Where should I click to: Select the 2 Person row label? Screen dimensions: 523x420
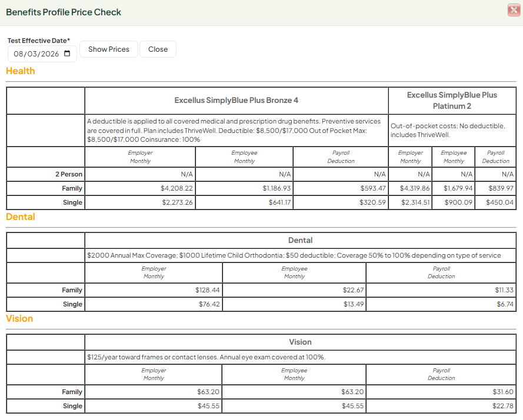coord(69,174)
